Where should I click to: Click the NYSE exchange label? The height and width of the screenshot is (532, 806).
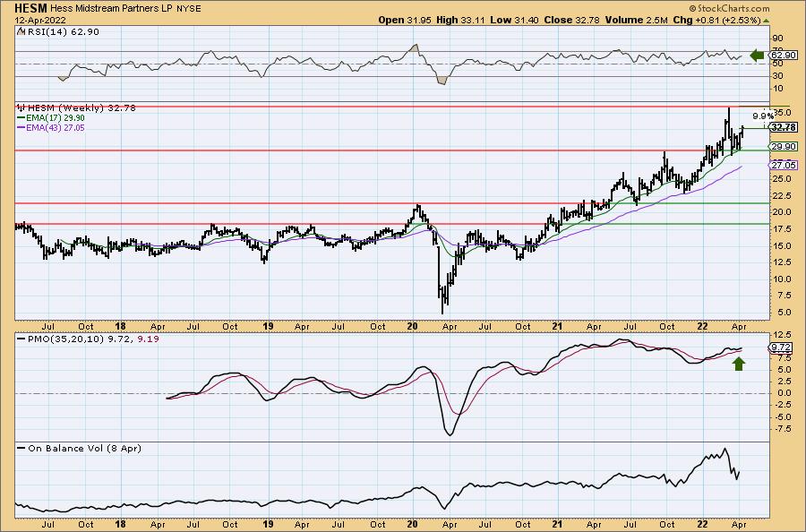pyautogui.click(x=191, y=9)
